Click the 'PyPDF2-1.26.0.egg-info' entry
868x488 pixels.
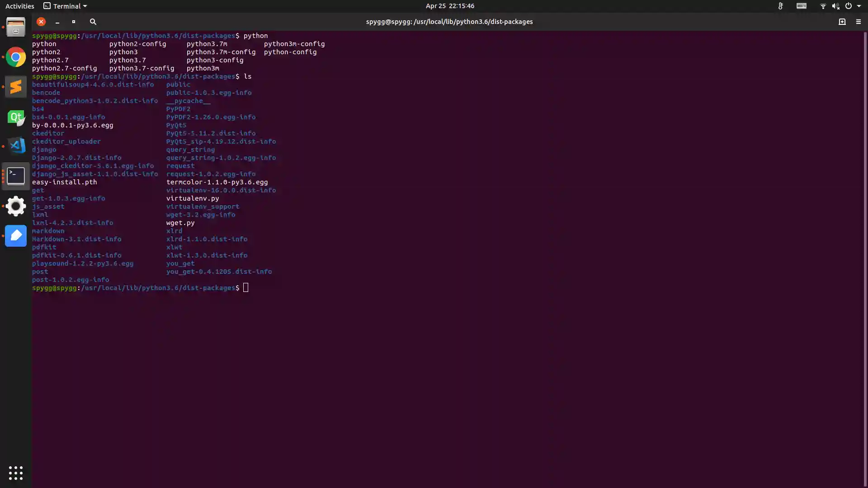pyautogui.click(x=211, y=117)
